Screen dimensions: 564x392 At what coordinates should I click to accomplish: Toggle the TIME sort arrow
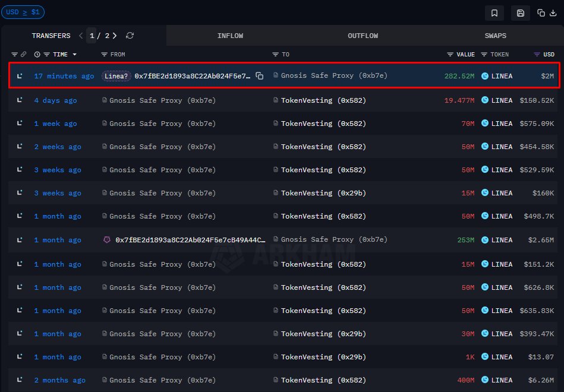pos(74,55)
